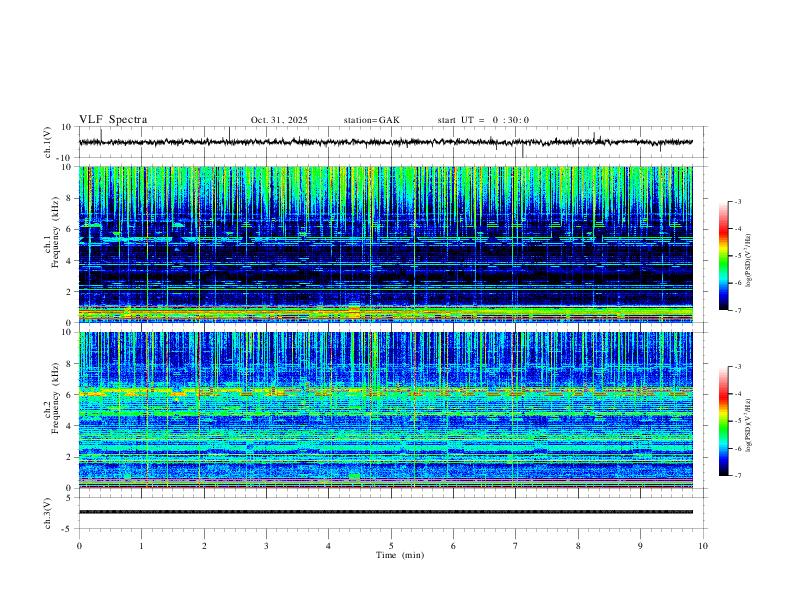
Task: Click the '-5' tick on ch.3(V) axis
Action: [67, 529]
